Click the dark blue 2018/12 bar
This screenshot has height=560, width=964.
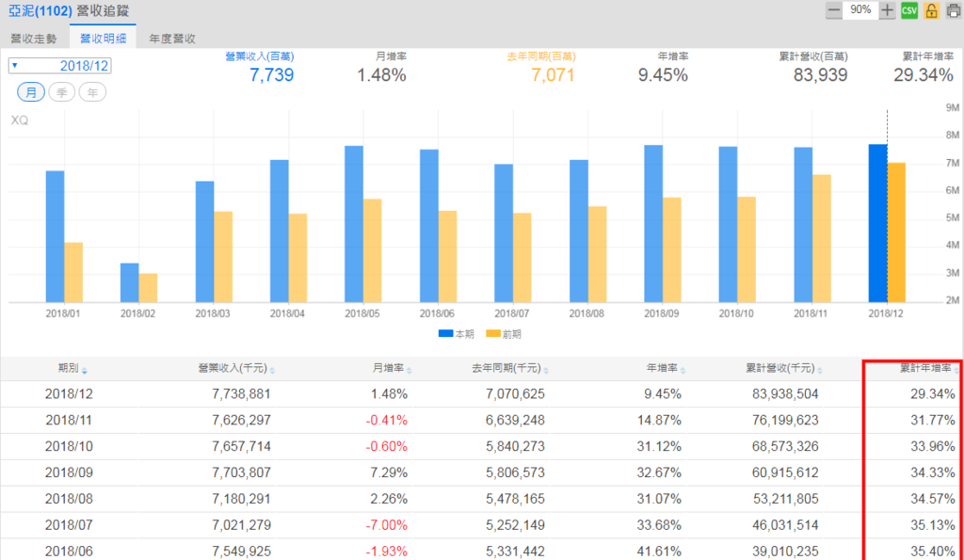coord(877,223)
